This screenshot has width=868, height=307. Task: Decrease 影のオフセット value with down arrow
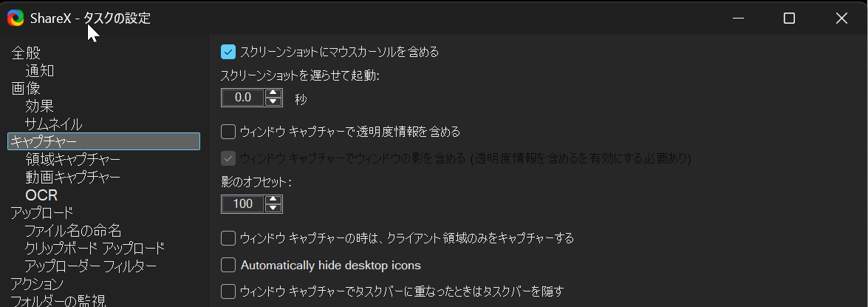point(273,208)
